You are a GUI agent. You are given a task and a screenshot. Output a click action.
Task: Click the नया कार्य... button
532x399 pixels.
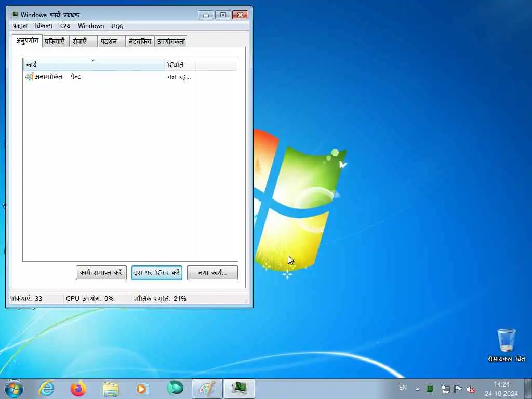click(212, 273)
